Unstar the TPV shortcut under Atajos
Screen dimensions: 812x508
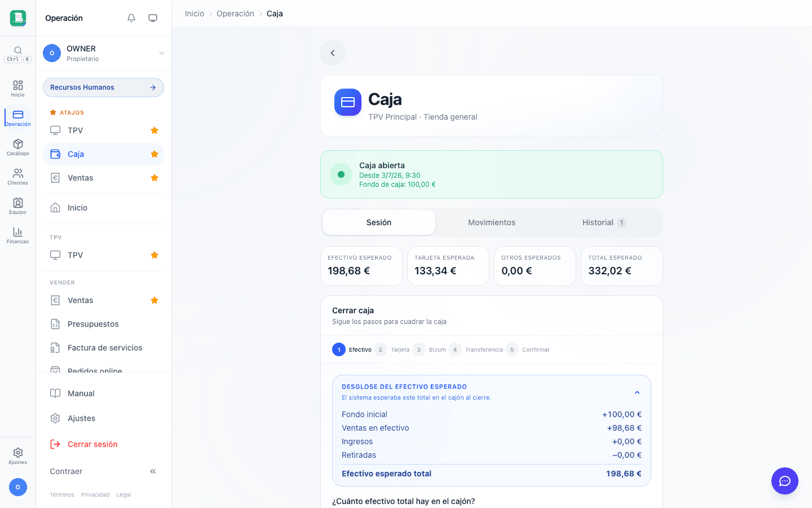coord(155,130)
